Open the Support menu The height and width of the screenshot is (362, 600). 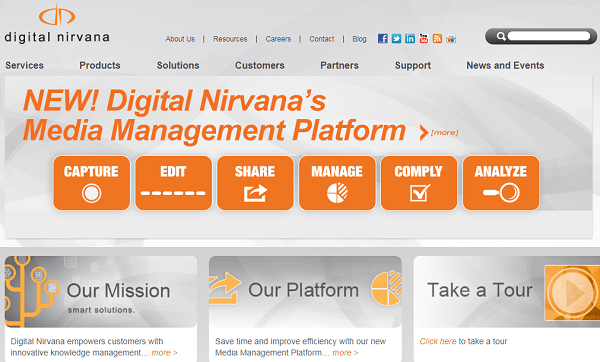click(x=413, y=65)
